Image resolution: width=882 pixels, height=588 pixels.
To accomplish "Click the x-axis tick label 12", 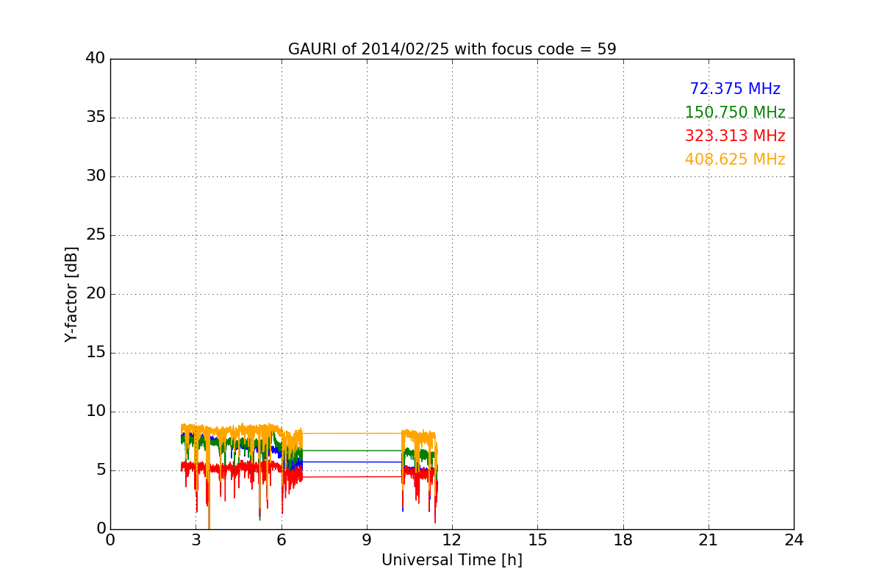I will point(452,540).
